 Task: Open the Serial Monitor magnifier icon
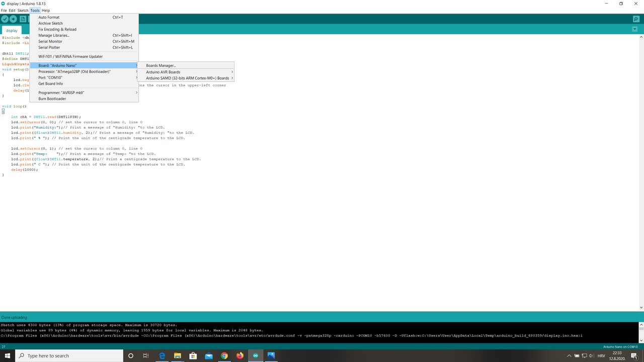click(x=636, y=19)
